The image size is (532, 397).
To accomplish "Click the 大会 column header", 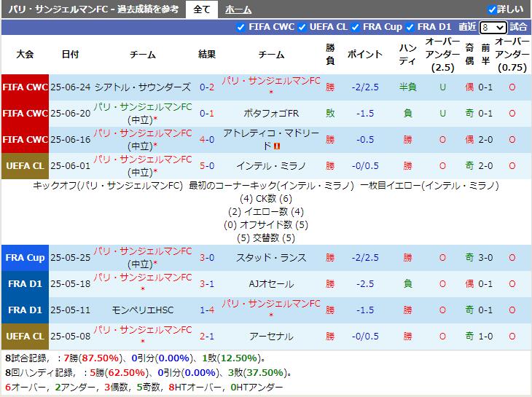I will tap(25, 54).
